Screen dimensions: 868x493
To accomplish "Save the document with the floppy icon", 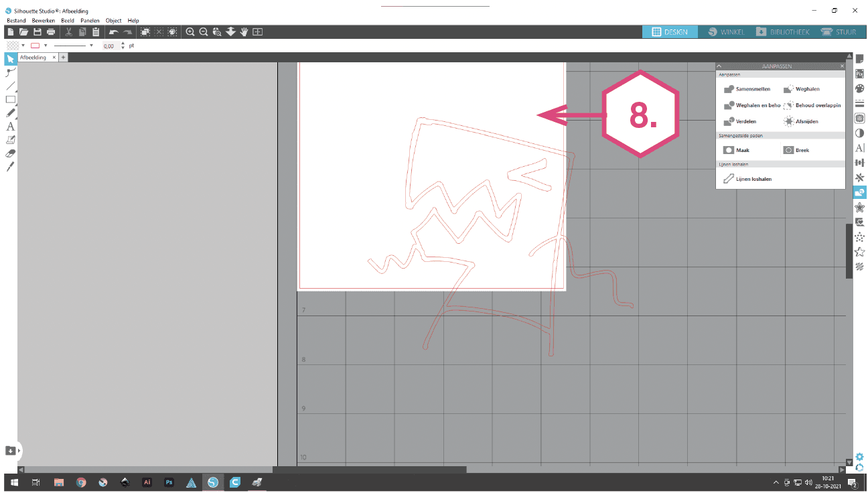I will 38,32.
